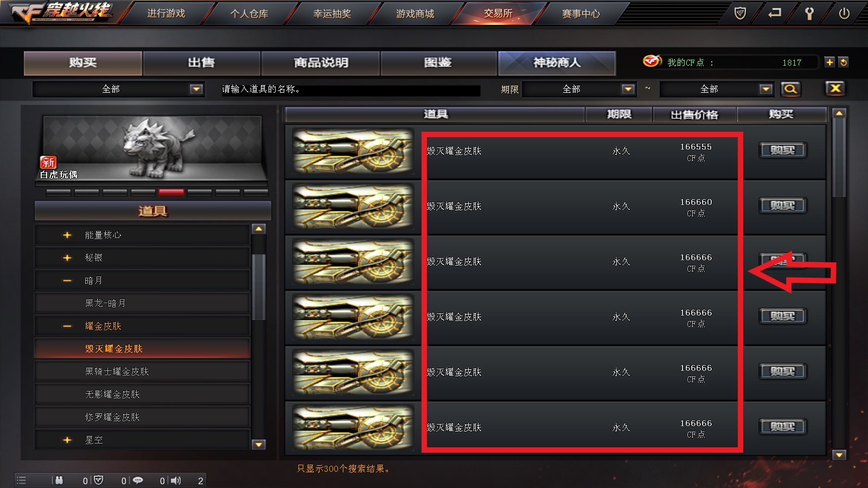Click 购买 button for the 166555 listing
The width and height of the screenshot is (868, 488).
click(782, 150)
